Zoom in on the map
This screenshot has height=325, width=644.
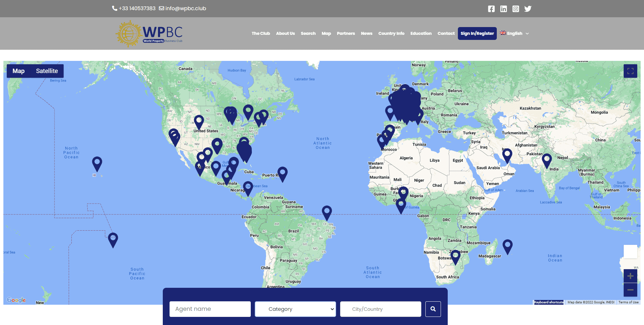[630, 276]
